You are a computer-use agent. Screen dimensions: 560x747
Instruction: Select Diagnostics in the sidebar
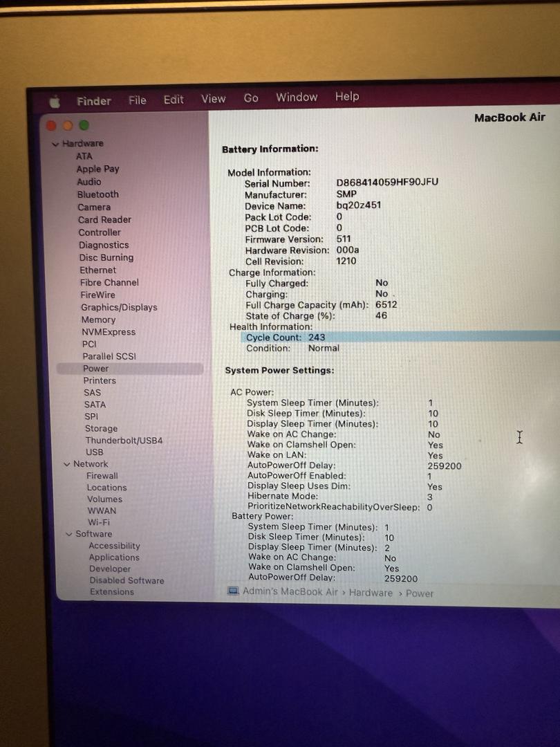coord(104,245)
